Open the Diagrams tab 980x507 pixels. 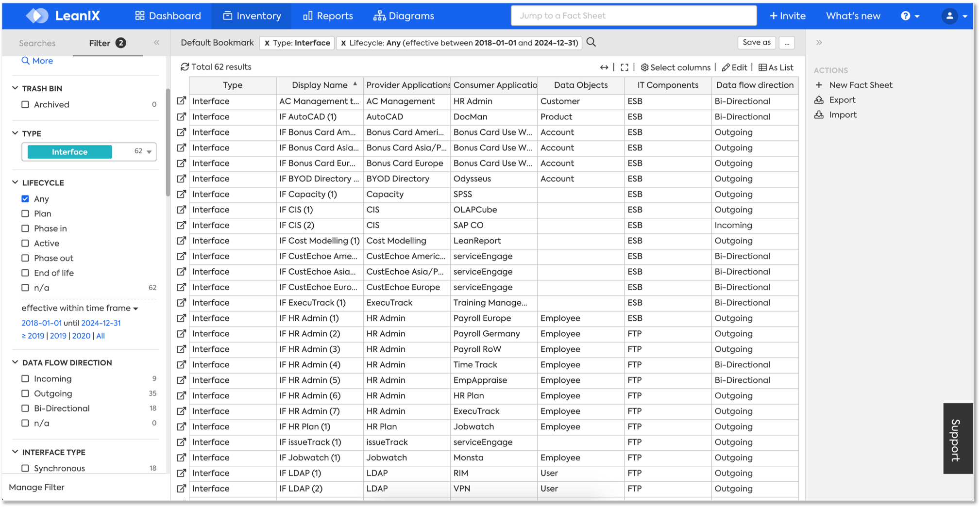tap(404, 16)
